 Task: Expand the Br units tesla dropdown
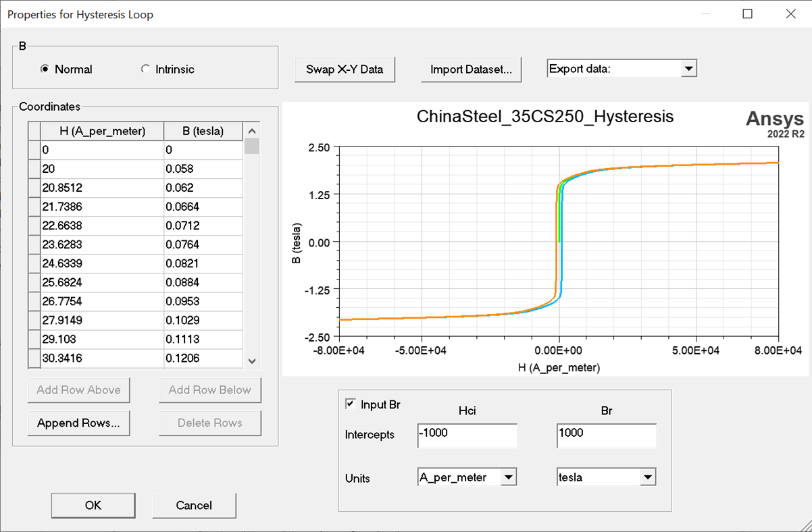coord(648,477)
